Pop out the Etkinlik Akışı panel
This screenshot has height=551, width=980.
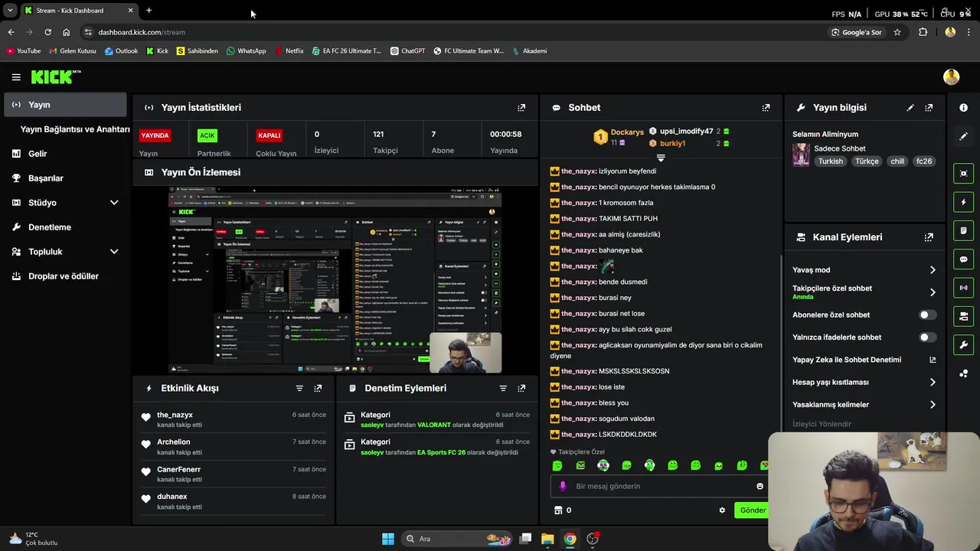pos(318,388)
